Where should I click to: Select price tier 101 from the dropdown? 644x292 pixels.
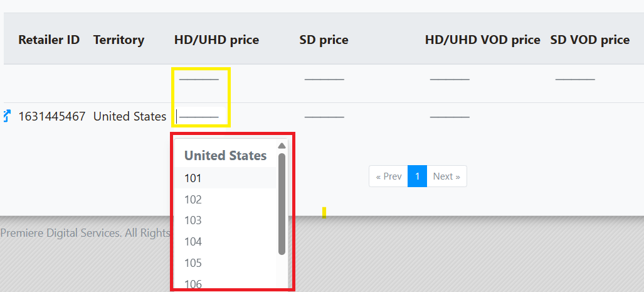tap(226, 178)
